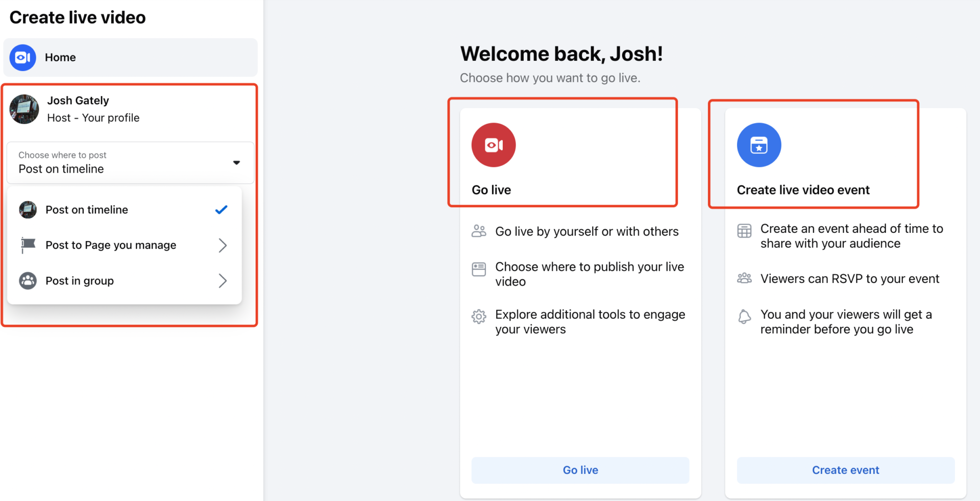
Task: Open the 'Choose where to post' dropdown
Action: click(x=130, y=162)
